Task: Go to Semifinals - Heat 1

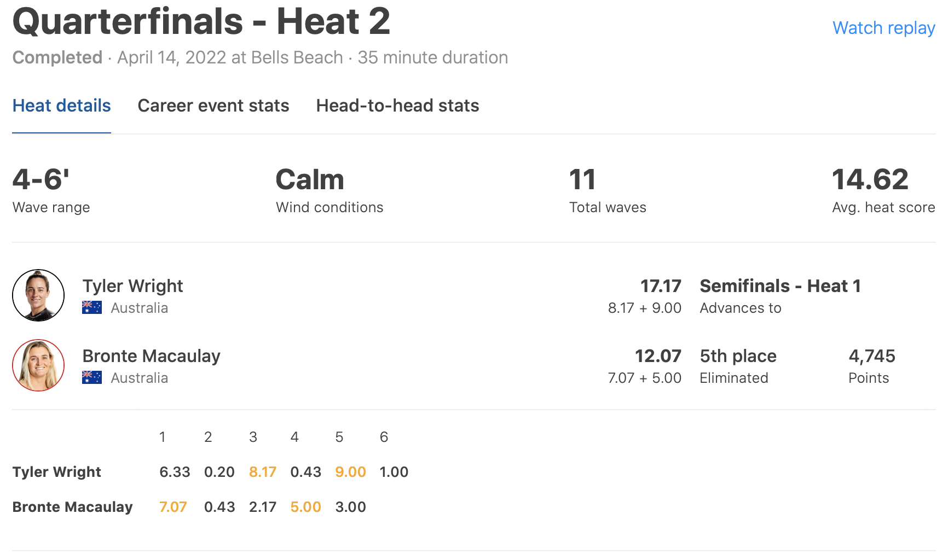Action: (780, 286)
